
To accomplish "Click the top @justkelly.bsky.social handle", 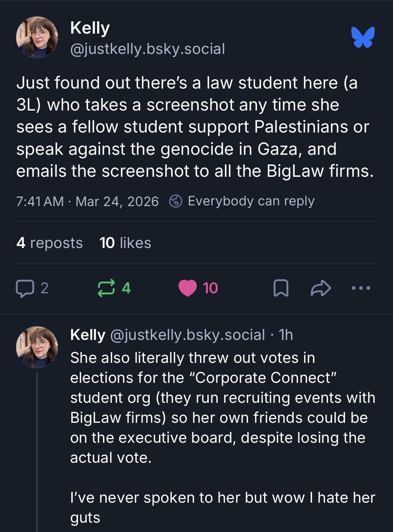I will tap(147, 49).
